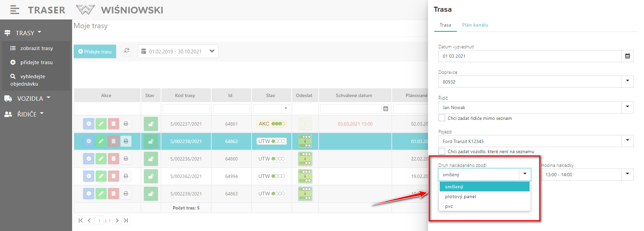This screenshot has width=644, height=231.
Task: Expand the Dopravce dropdown
Action: pyautogui.click(x=627, y=82)
